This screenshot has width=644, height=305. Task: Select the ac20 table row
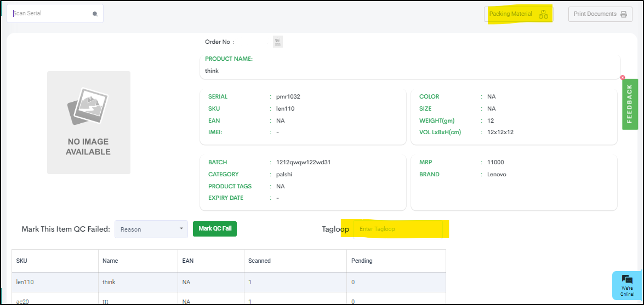click(229, 298)
